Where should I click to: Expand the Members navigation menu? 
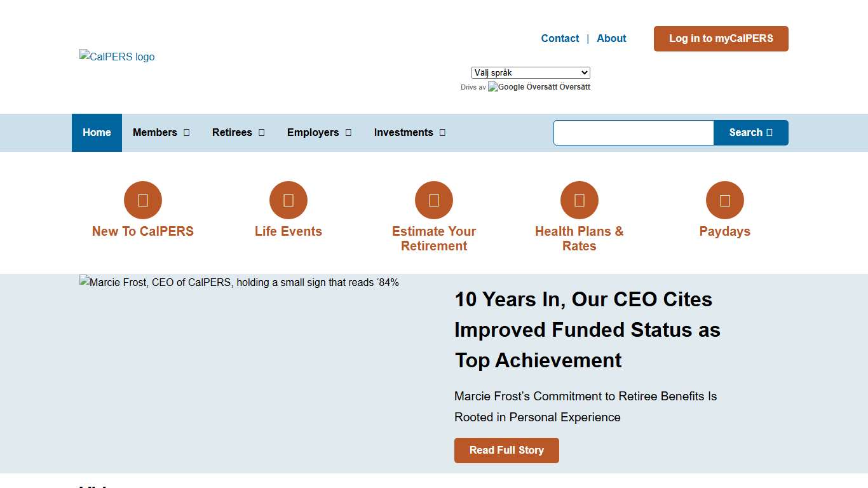click(x=161, y=133)
